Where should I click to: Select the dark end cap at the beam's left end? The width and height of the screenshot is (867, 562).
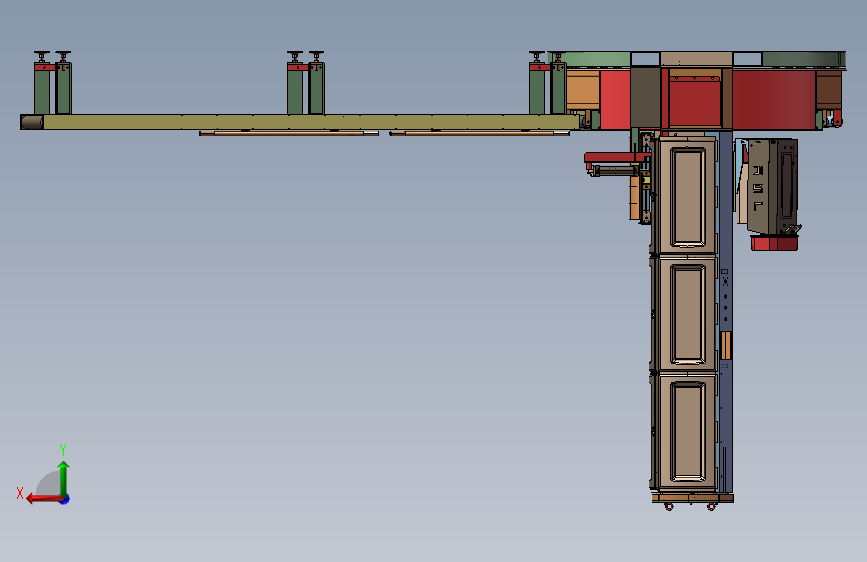32,122
